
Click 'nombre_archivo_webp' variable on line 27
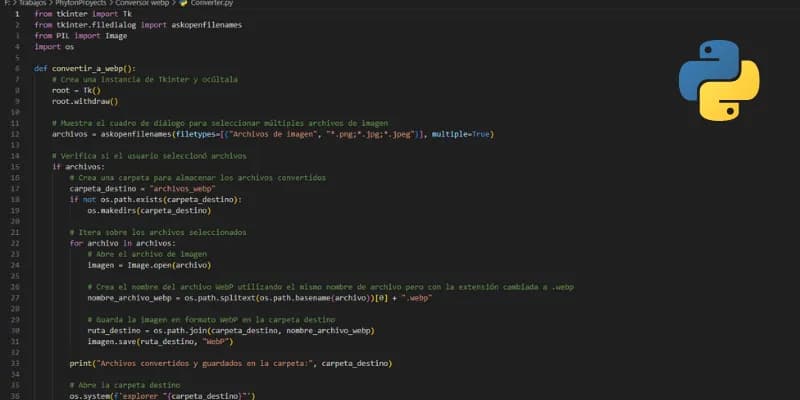pyautogui.click(x=130, y=298)
